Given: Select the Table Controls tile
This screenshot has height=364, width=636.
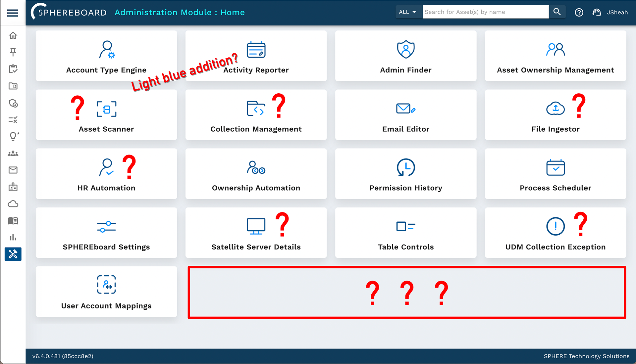Looking at the screenshot, I should tap(406, 233).
